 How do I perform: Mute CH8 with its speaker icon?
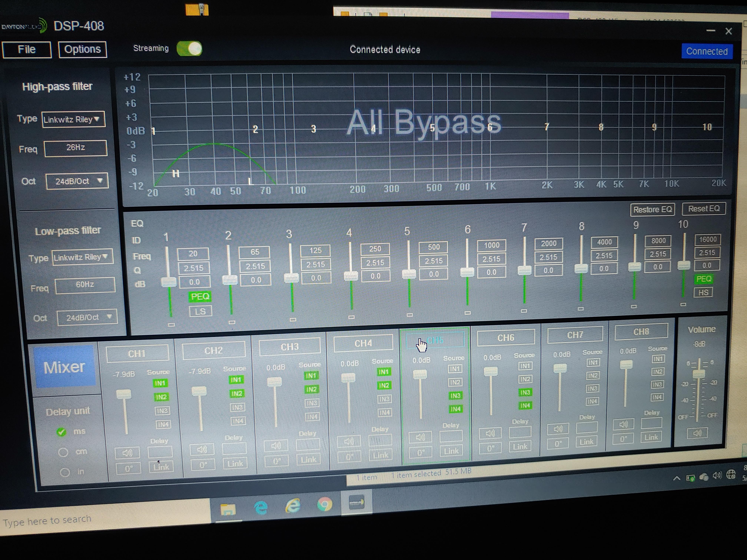(623, 424)
